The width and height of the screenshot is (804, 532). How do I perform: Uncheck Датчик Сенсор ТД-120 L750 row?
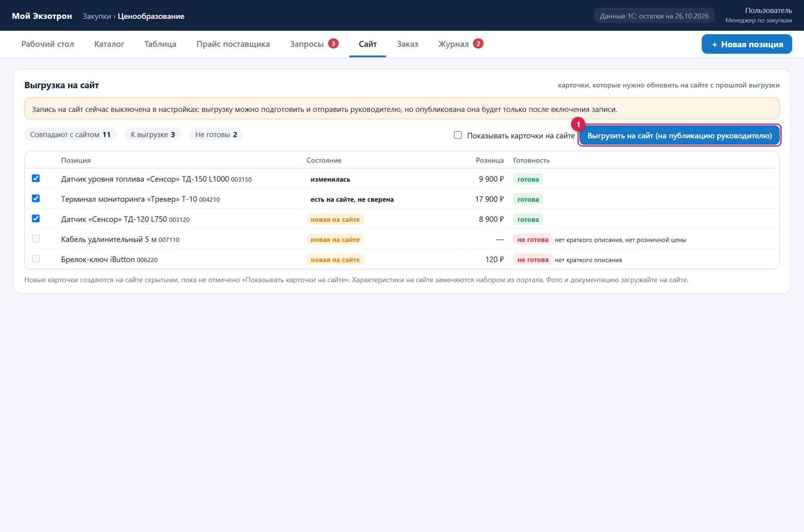[x=36, y=218]
